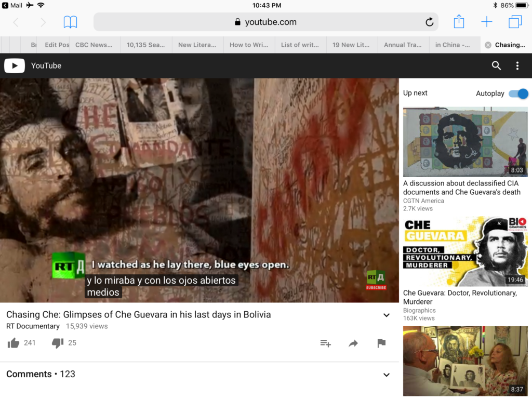Switch to the Annual Tra... tab

403,45
